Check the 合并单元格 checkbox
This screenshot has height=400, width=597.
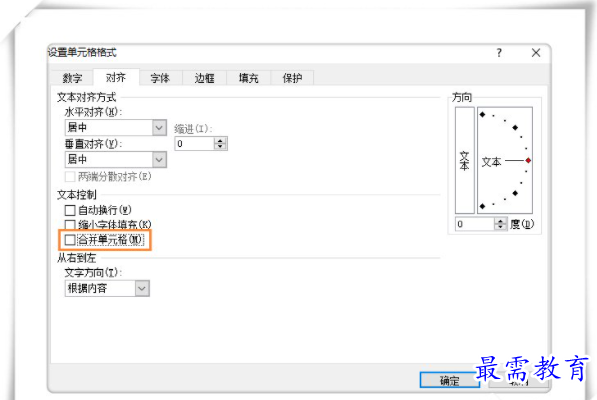(x=70, y=240)
